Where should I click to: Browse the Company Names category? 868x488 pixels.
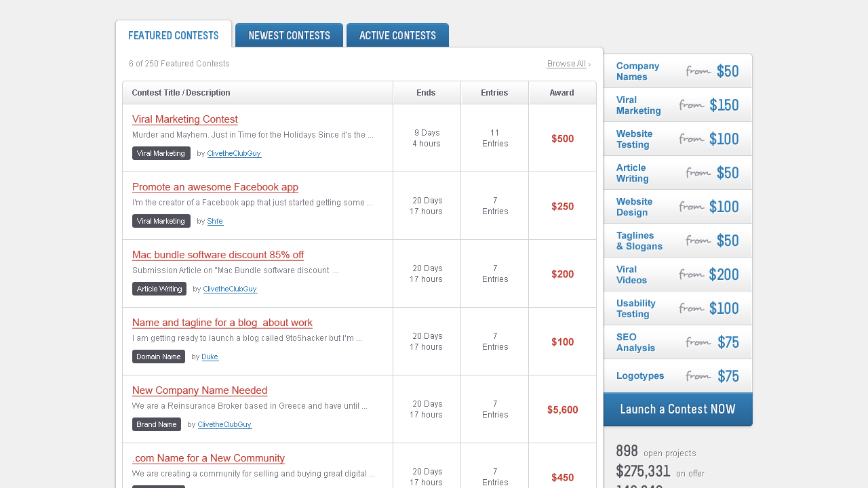click(x=637, y=71)
